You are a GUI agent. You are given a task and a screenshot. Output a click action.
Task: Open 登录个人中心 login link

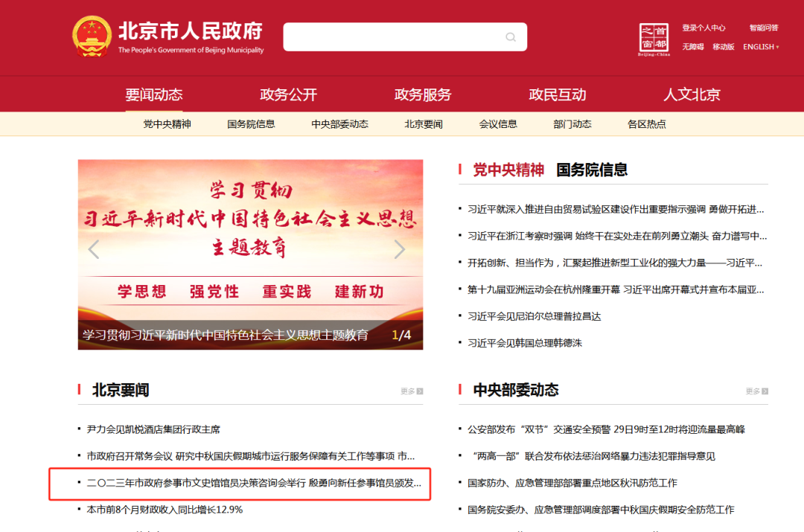(x=703, y=28)
